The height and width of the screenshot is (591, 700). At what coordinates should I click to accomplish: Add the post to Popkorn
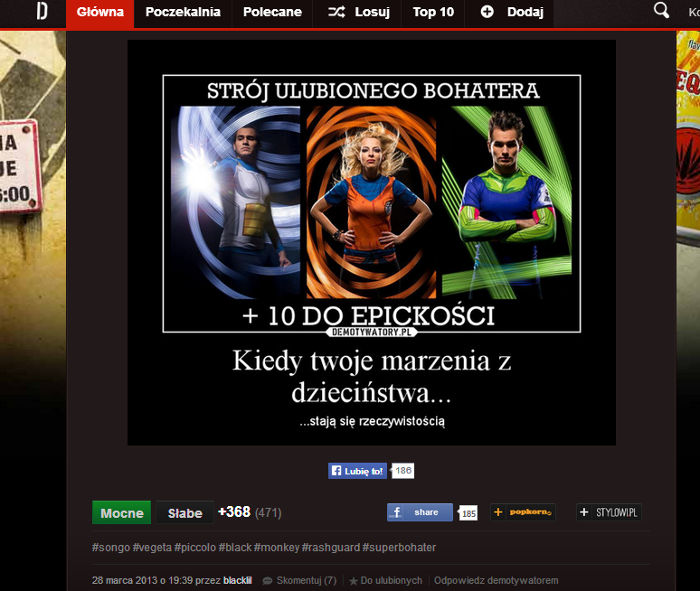tap(523, 512)
